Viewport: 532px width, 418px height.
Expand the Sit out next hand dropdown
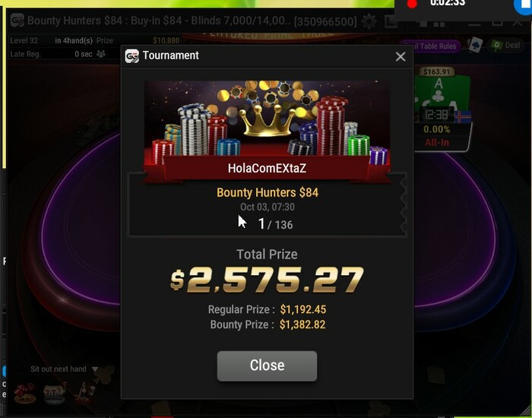(95, 369)
